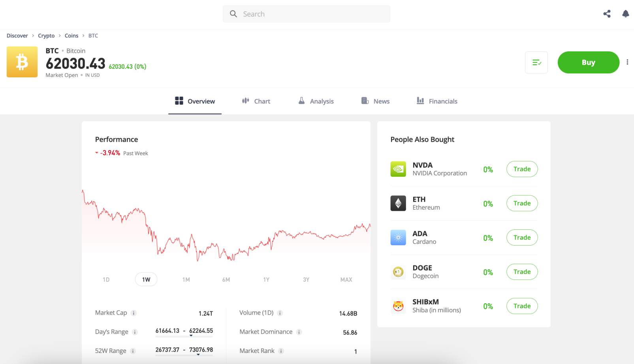This screenshot has height=364, width=634.
Task: Select 1D performance timeframe
Action: (106, 280)
